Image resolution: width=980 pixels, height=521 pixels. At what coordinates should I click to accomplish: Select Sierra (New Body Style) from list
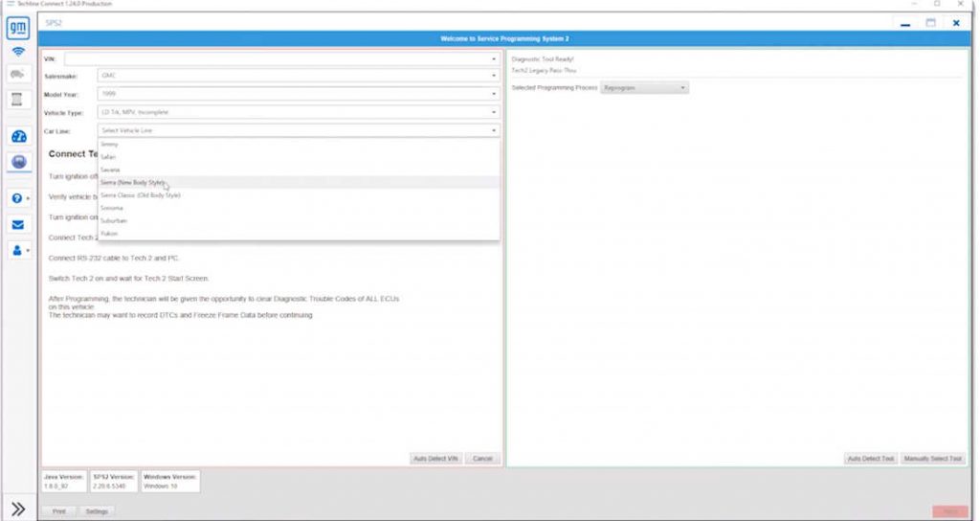(133, 182)
